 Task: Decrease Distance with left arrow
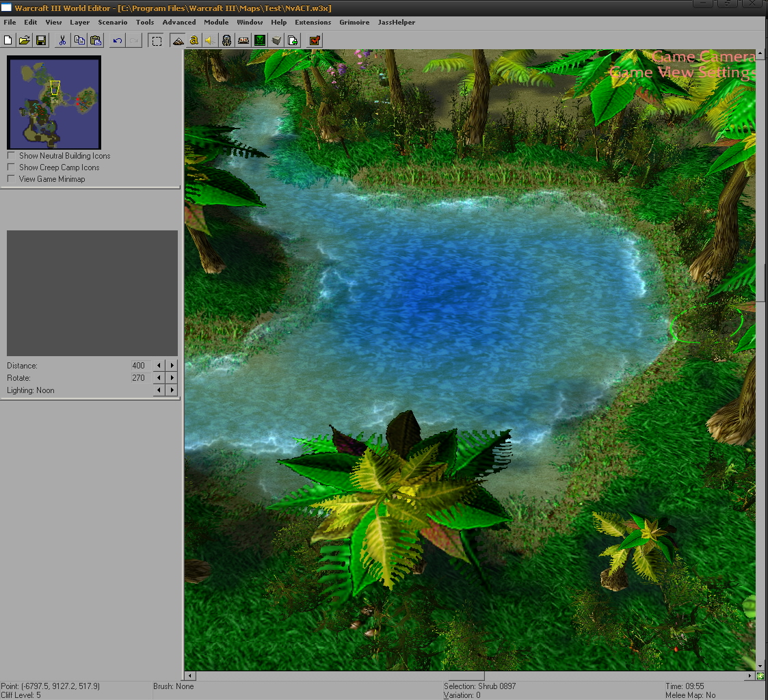159,365
